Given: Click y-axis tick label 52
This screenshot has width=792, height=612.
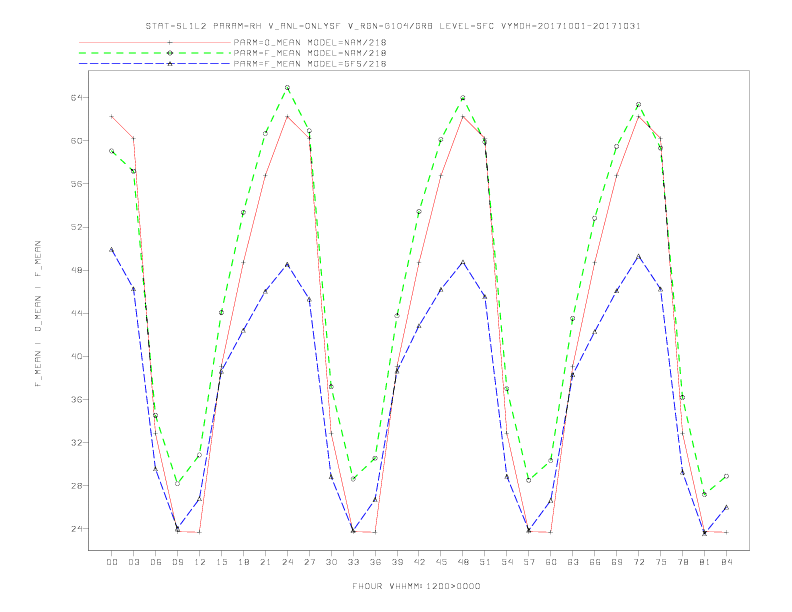Looking at the screenshot, I should [x=76, y=227].
